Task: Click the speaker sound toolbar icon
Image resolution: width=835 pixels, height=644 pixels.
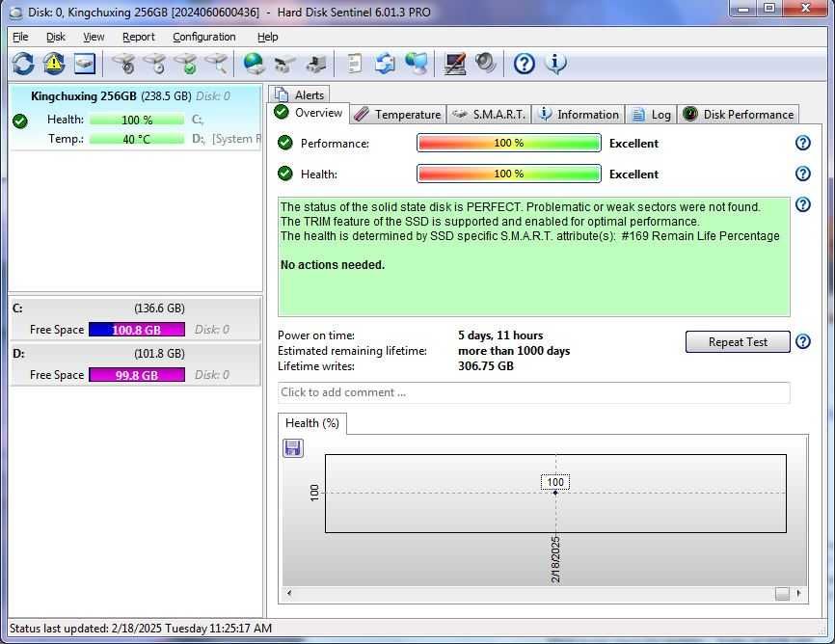Action: point(486,64)
